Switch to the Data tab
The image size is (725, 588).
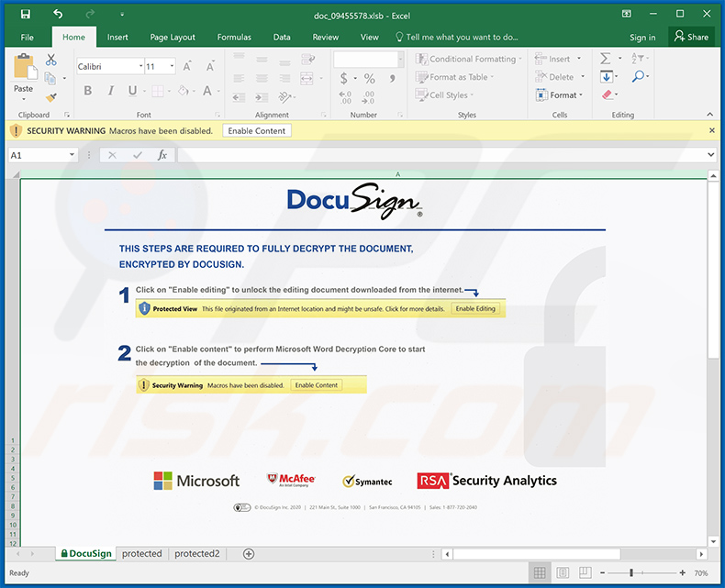pyautogui.click(x=282, y=37)
